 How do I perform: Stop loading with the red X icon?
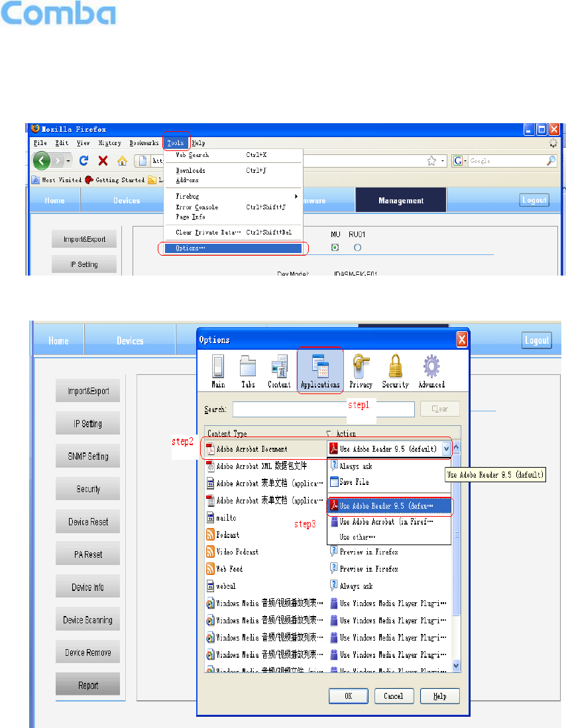click(103, 161)
